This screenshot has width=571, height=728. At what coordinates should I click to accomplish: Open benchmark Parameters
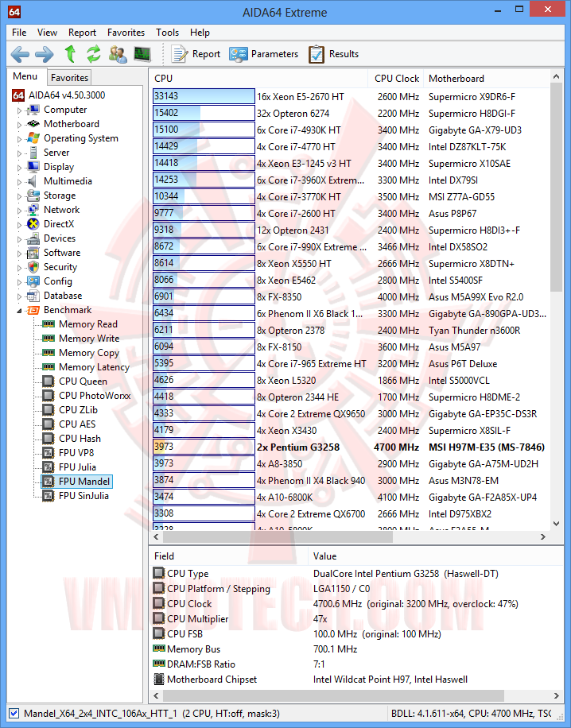263,54
